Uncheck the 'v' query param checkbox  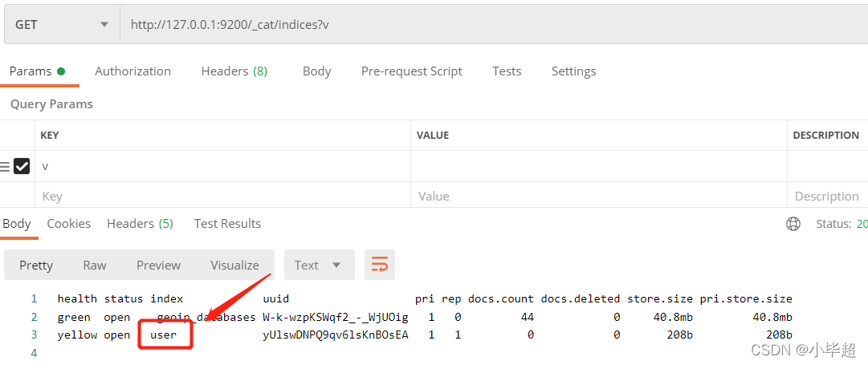[22, 166]
